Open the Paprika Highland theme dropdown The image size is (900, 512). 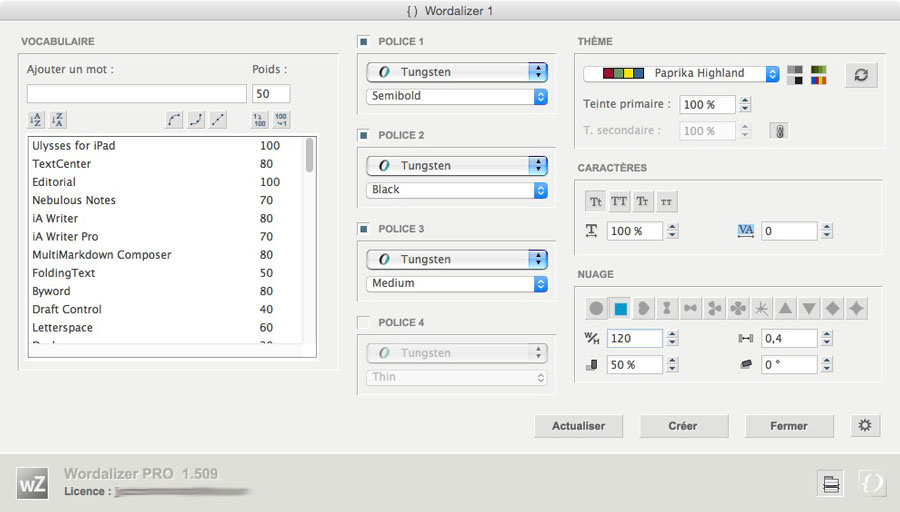[681, 73]
